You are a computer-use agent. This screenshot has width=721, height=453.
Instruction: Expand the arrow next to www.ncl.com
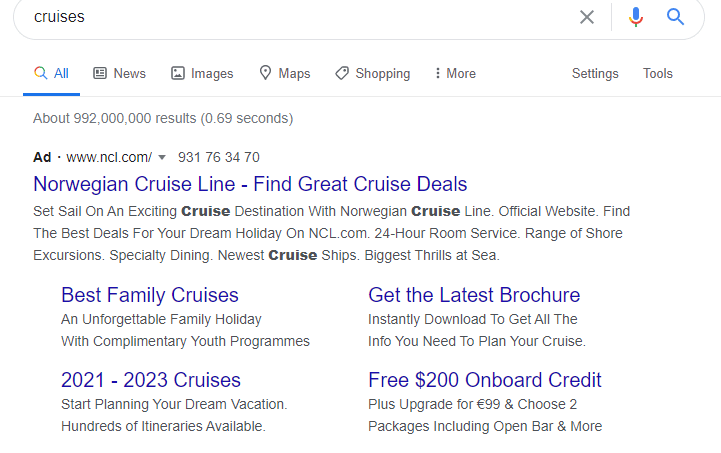[x=162, y=157]
